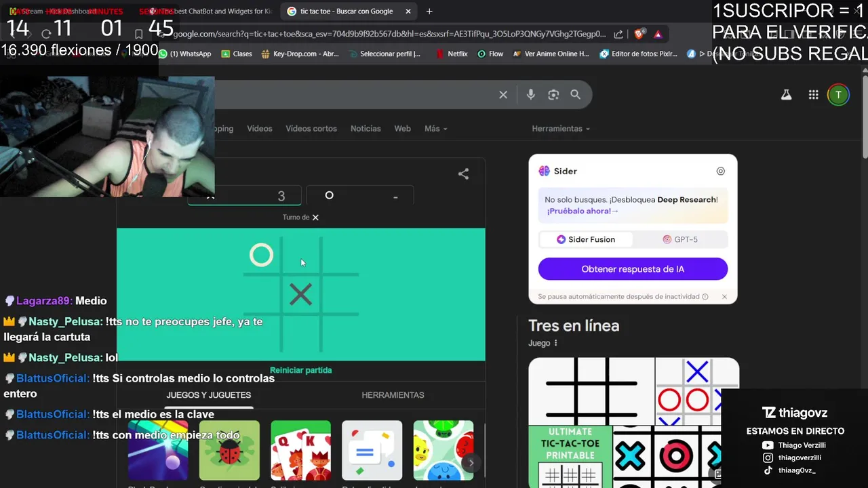Open the Ver Anime Online bookmark
The width and height of the screenshot is (868, 488).
pyautogui.click(x=551, y=54)
